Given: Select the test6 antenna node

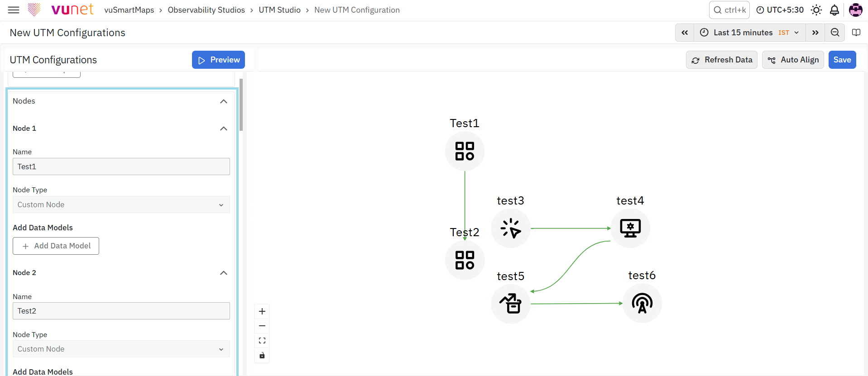Looking at the screenshot, I should point(642,303).
